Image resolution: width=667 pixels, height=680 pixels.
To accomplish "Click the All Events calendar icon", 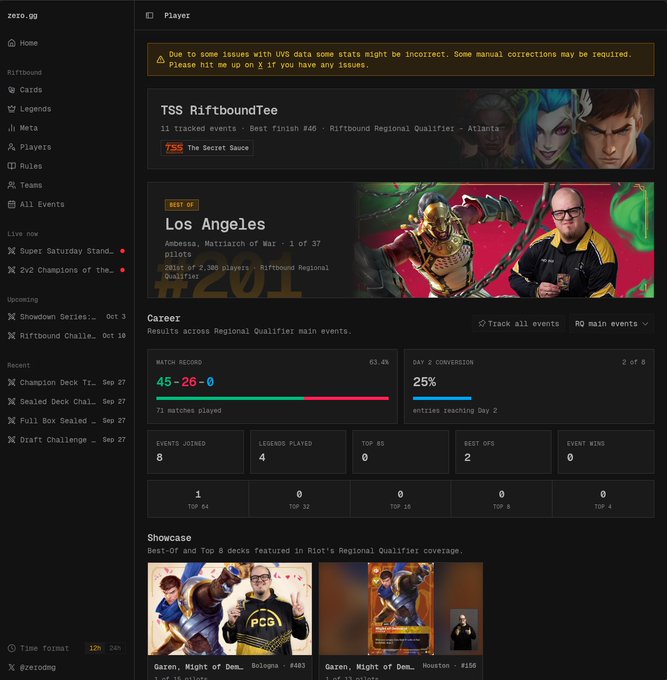I will tap(12, 204).
